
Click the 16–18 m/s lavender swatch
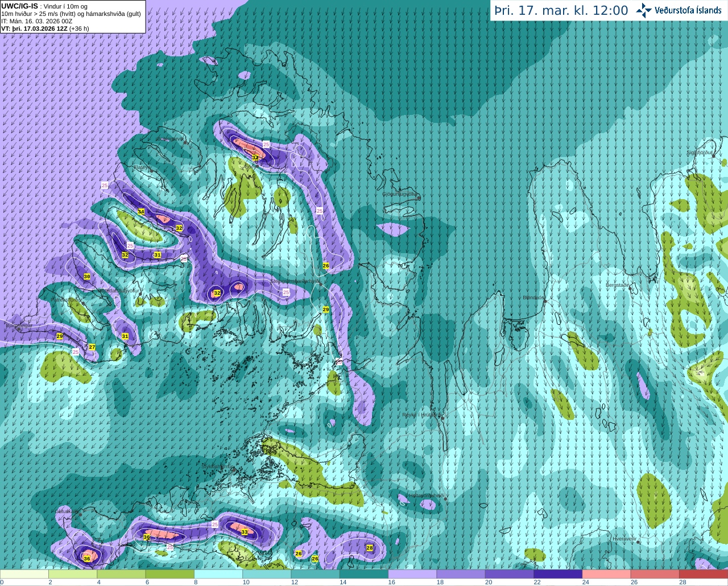tap(412, 574)
